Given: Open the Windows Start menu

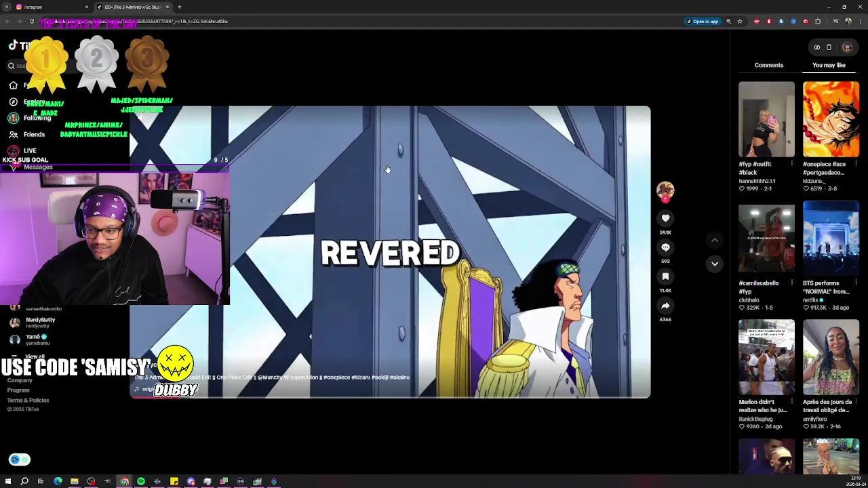Looking at the screenshot, I should tap(7, 481).
